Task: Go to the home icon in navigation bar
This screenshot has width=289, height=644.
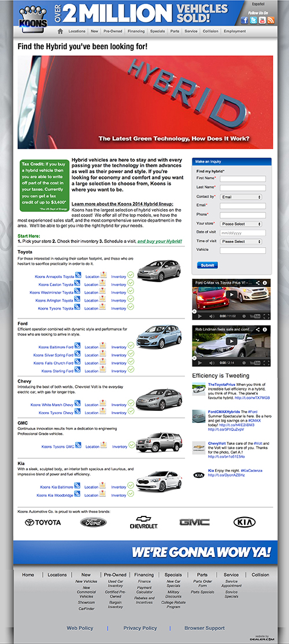Action: point(61,31)
